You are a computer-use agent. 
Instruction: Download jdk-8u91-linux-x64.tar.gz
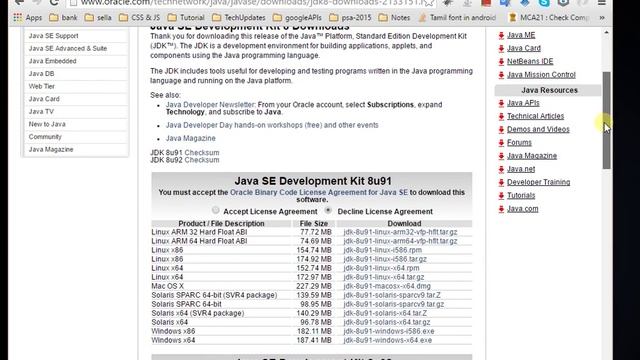384,277
